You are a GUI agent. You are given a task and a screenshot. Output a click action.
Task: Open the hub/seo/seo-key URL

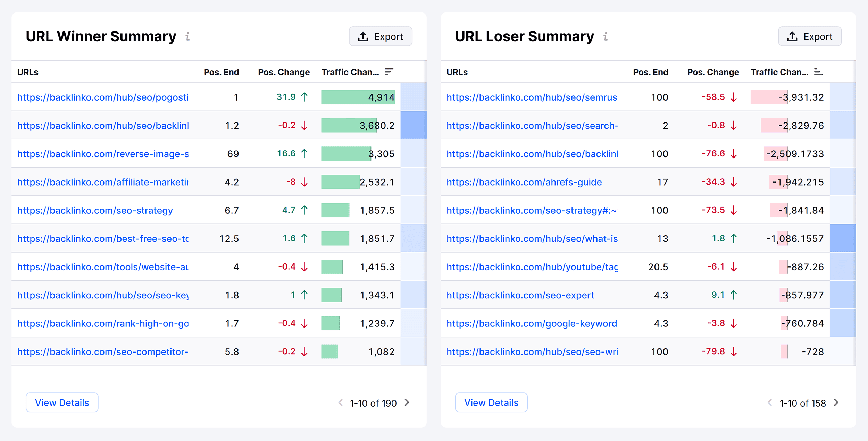click(x=103, y=295)
